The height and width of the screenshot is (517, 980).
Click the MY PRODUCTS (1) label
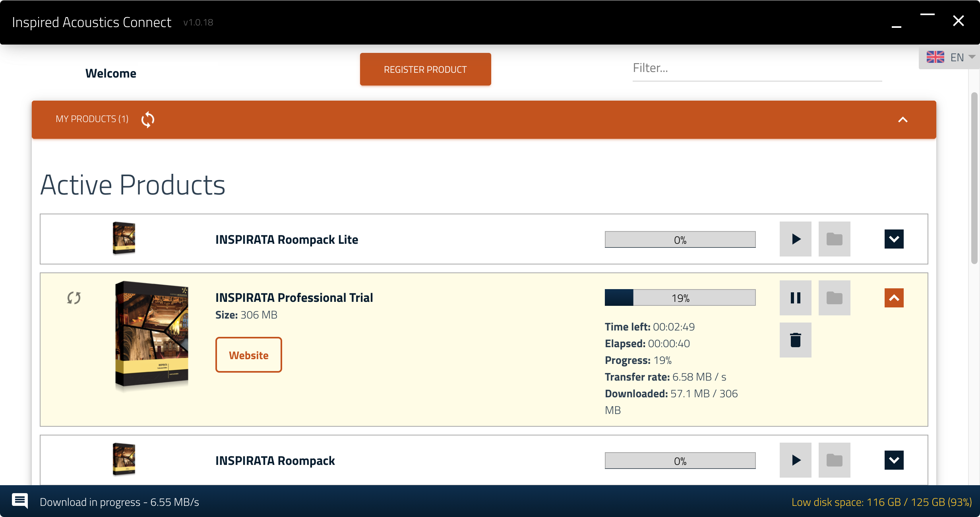coord(92,119)
